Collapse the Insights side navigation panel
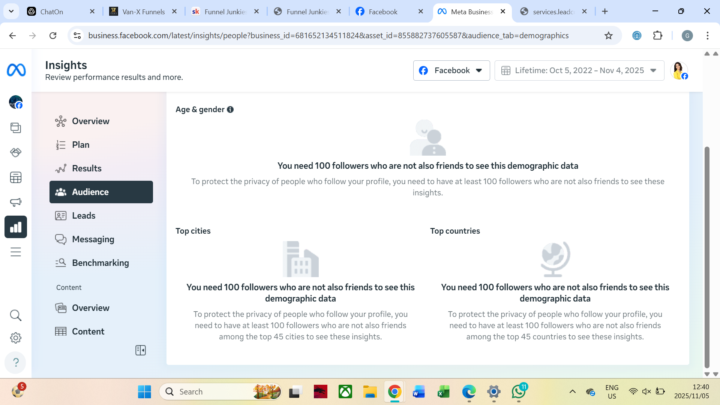 coord(141,350)
